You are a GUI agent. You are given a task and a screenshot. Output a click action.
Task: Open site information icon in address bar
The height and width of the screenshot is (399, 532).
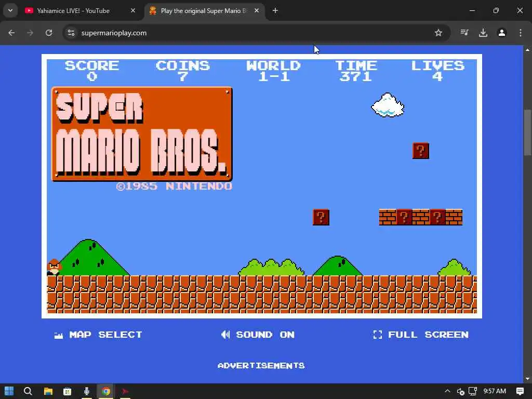[71, 33]
